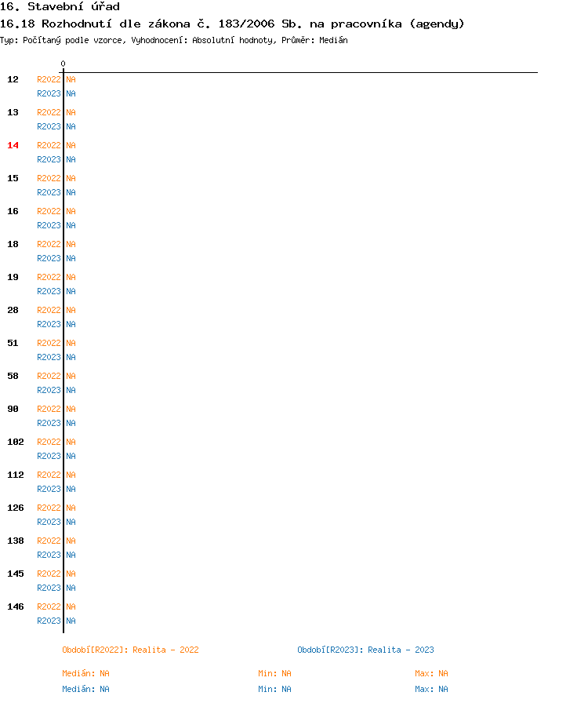Click the axis zero tick label

(x=64, y=64)
